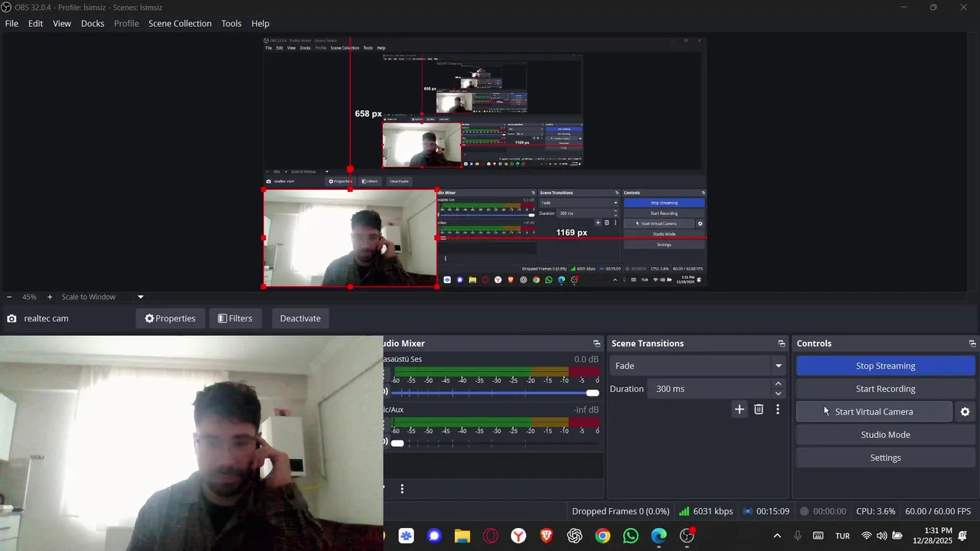The width and height of the screenshot is (980, 551).
Task: Toggle Studio Mode
Action: [x=885, y=435]
